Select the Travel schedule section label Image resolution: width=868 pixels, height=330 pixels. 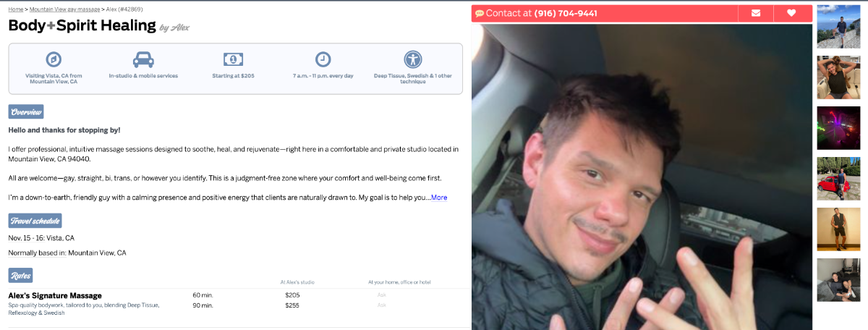[35, 221]
